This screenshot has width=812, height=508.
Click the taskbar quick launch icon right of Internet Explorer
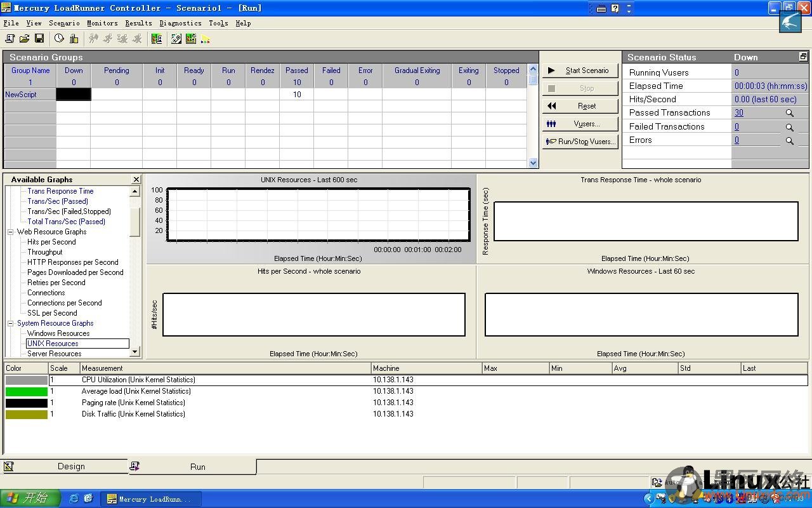pyautogui.click(x=88, y=498)
